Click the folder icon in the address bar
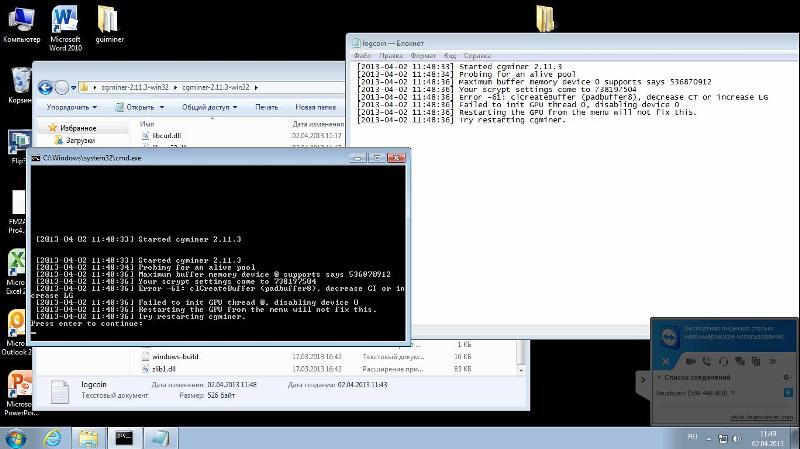Screen dimensions: 800x449 tap(84, 87)
